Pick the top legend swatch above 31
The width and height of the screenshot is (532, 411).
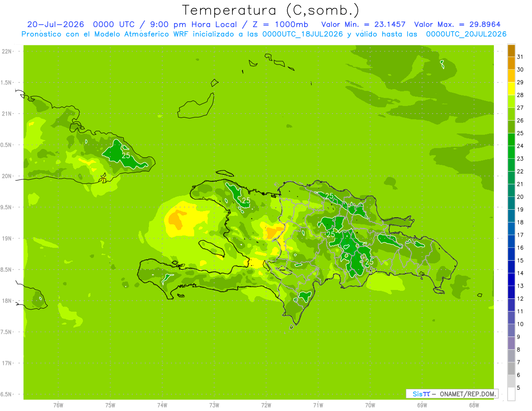coord(511,51)
